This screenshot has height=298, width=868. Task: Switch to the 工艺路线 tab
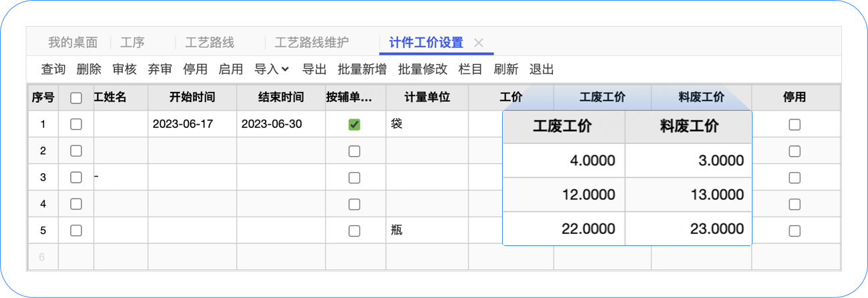pos(210,43)
